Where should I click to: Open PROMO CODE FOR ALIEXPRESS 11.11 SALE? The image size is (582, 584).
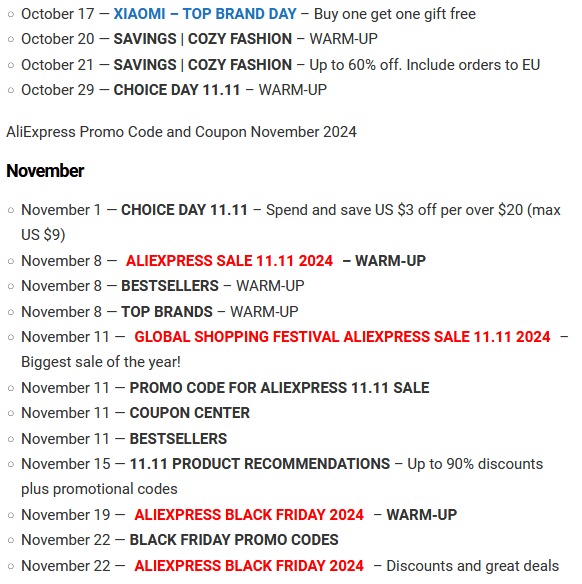[x=279, y=388]
